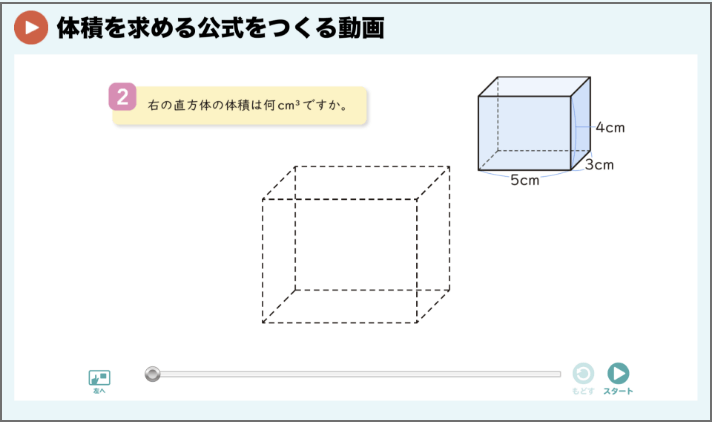Click the 5cm width label
712x422 pixels.
click(525, 180)
